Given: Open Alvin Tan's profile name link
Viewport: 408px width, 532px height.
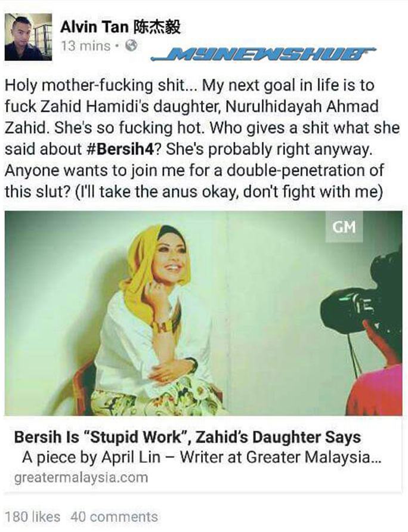Looking at the screenshot, I should (94, 27).
